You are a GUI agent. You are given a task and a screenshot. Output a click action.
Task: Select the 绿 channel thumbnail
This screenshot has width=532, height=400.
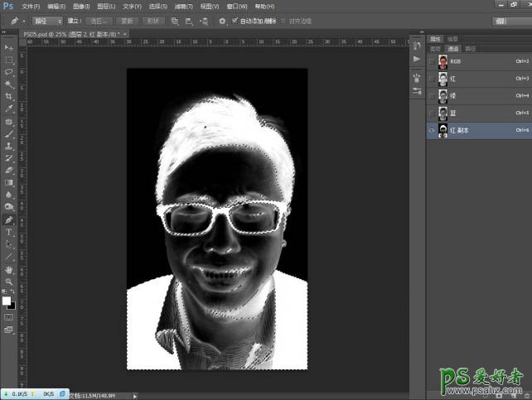point(444,96)
